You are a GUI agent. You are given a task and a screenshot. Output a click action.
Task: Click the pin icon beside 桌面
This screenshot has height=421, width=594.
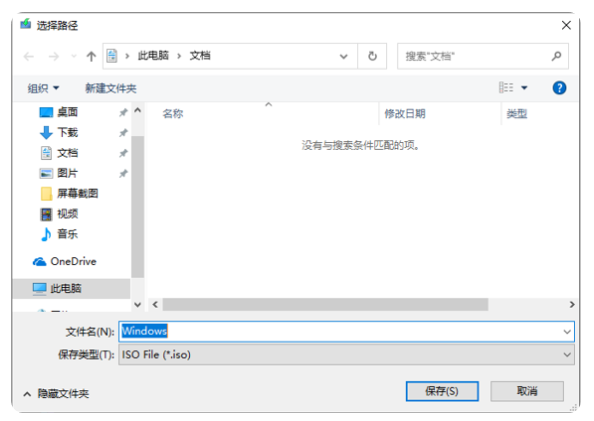(x=123, y=113)
